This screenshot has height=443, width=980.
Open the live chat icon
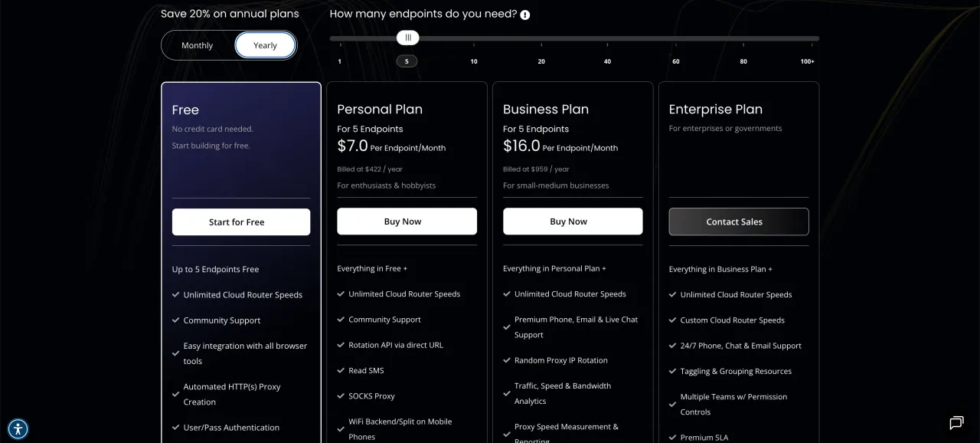pyautogui.click(x=956, y=422)
